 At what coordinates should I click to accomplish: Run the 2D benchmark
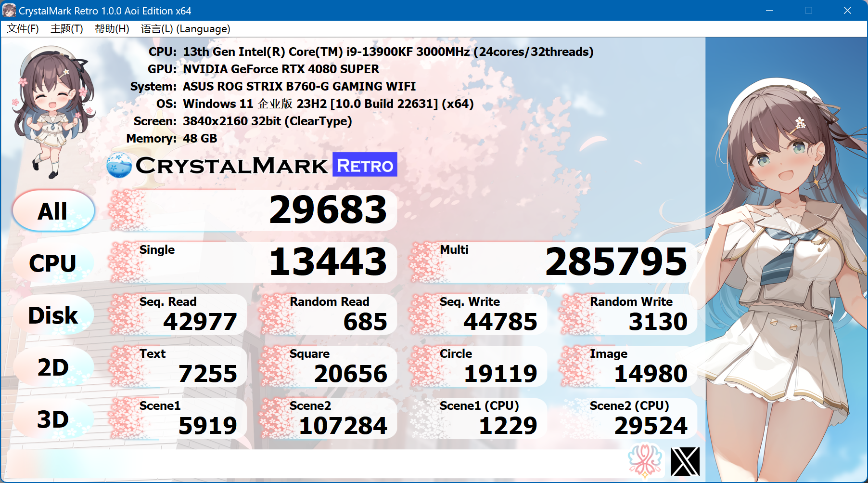click(53, 366)
